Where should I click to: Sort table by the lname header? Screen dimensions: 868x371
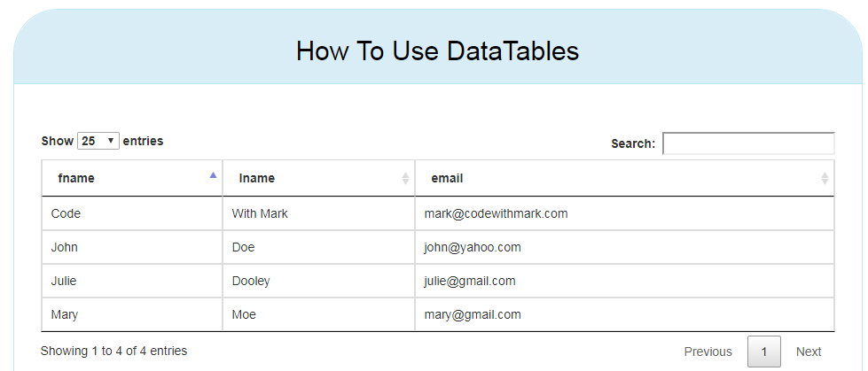[257, 178]
